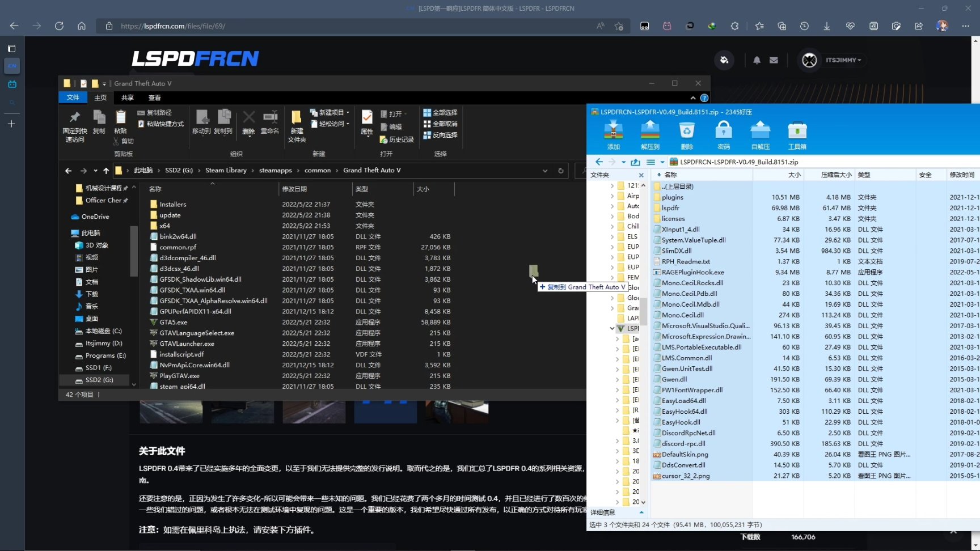980x551 pixels.
Task: Click the up-one-level icon in 2345好压 navigation bar
Action: point(635,162)
